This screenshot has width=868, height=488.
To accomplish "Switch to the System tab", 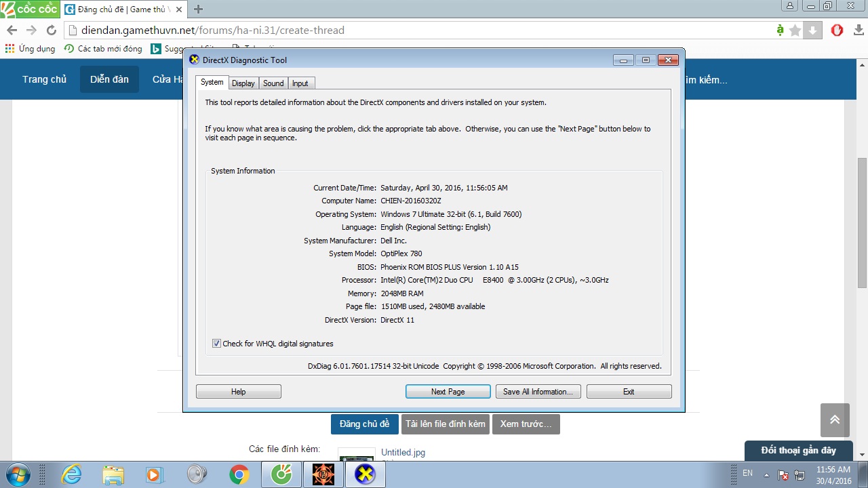I will pyautogui.click(x=212, y=82).
